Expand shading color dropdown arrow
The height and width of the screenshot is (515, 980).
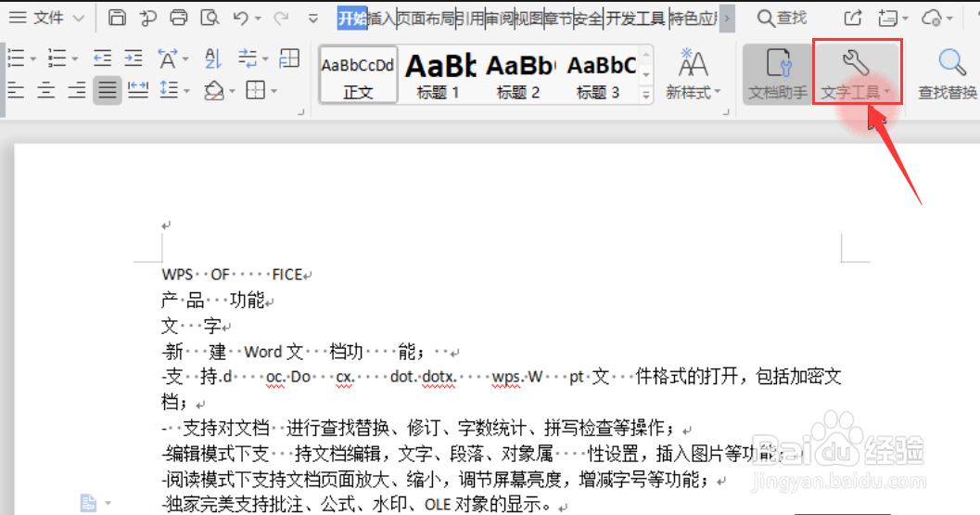(232, 91)
